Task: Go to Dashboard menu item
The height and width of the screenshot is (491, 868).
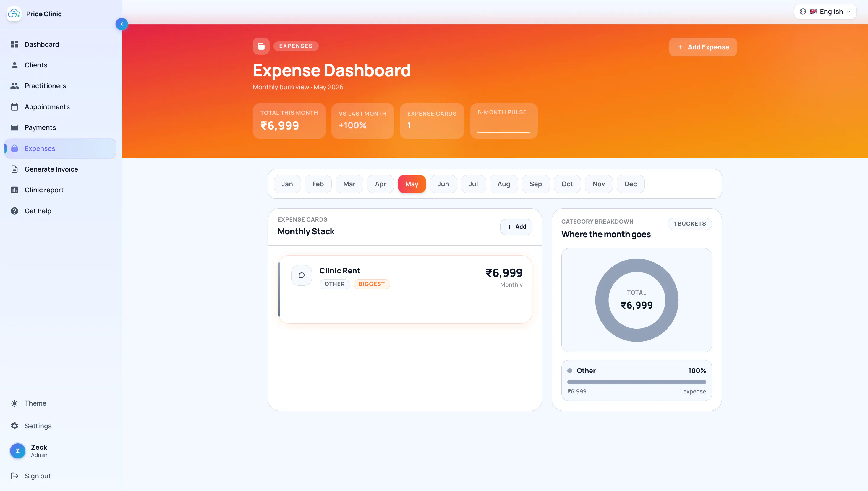Action: [61, 44]
